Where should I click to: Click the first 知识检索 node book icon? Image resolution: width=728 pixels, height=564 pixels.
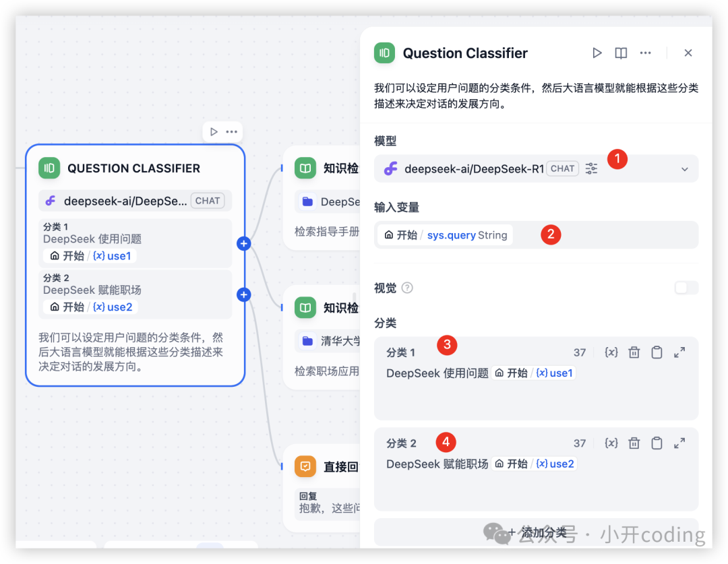[305, 168]
